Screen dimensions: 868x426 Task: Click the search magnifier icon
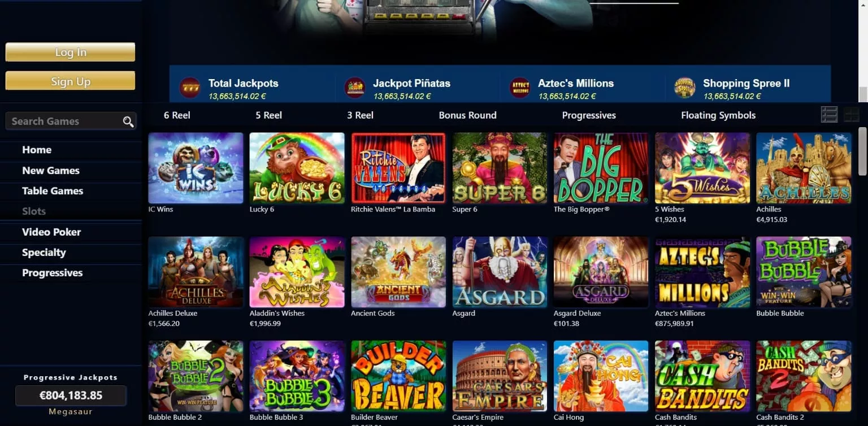128,121
